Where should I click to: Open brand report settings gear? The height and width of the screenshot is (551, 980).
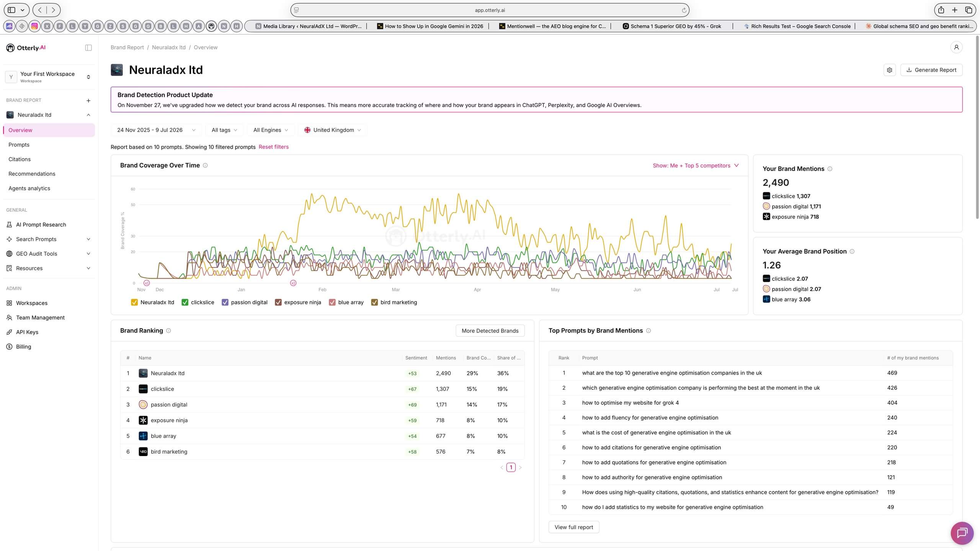click(890, 70)
